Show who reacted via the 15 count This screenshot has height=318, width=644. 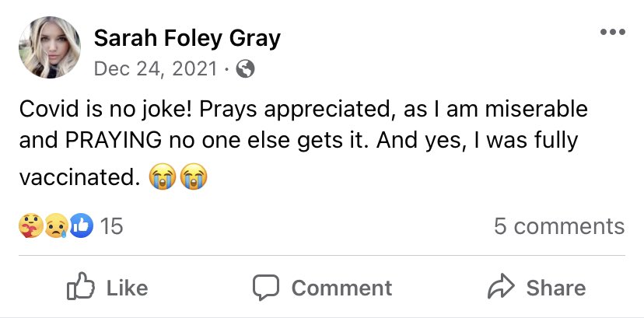[x=112, y=226]
